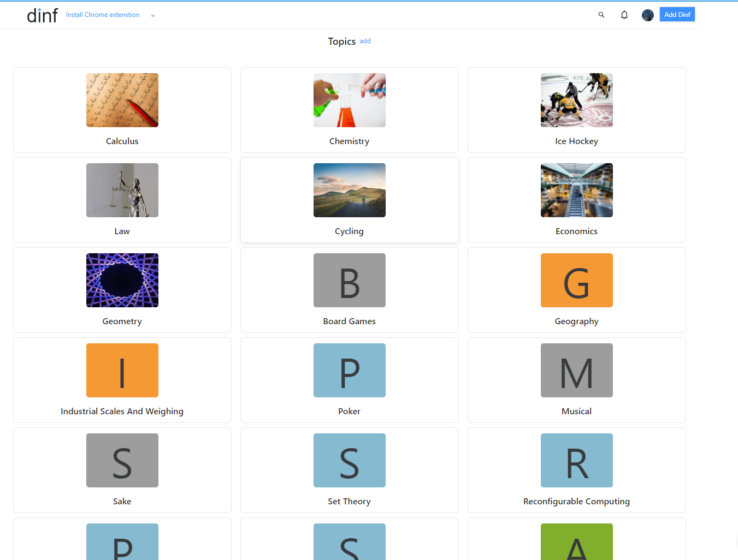Screen dimensions: 738x560
Task: Select the green A tile at bottom
Action: pos(577,542)
